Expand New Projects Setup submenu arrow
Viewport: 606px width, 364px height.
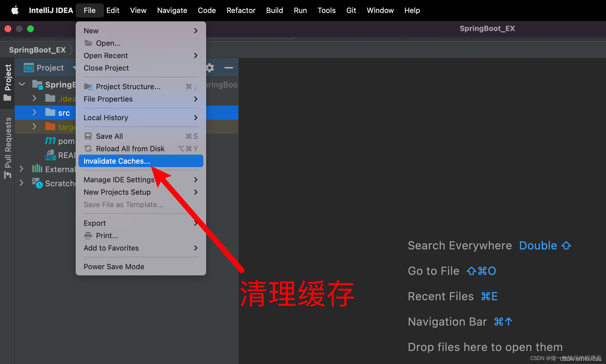196,192
